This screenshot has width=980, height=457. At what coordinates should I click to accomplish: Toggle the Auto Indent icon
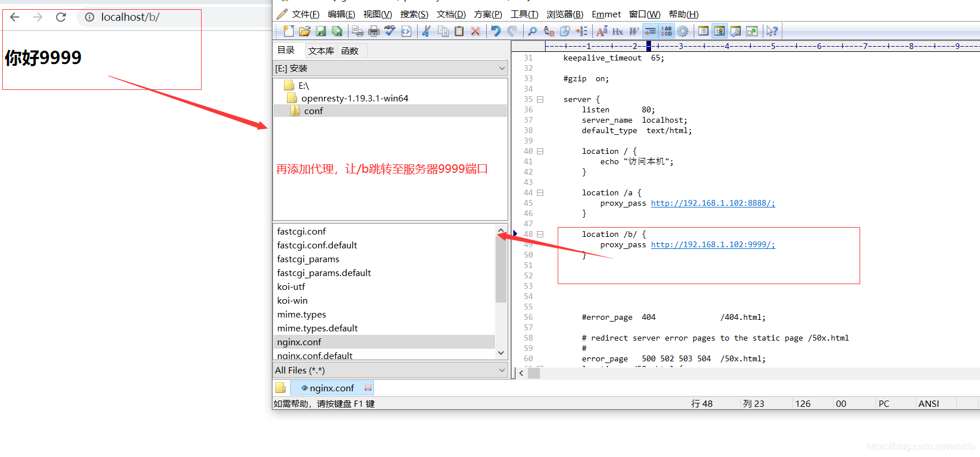pos(650,31)
